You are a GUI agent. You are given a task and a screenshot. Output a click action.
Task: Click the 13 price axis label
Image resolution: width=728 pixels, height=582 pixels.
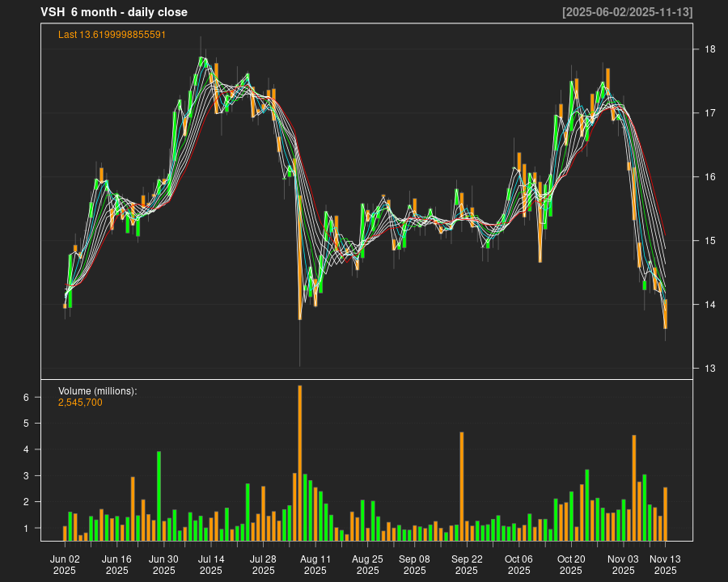point(709,369)
